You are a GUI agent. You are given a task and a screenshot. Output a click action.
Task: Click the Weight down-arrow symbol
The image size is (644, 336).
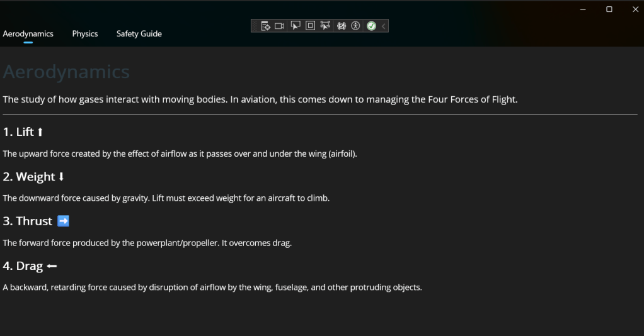[x=61, y=176]
